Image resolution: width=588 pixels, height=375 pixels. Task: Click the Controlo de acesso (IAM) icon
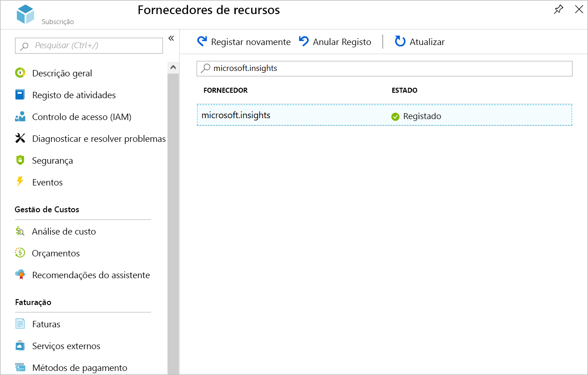(x=20, y=117)
